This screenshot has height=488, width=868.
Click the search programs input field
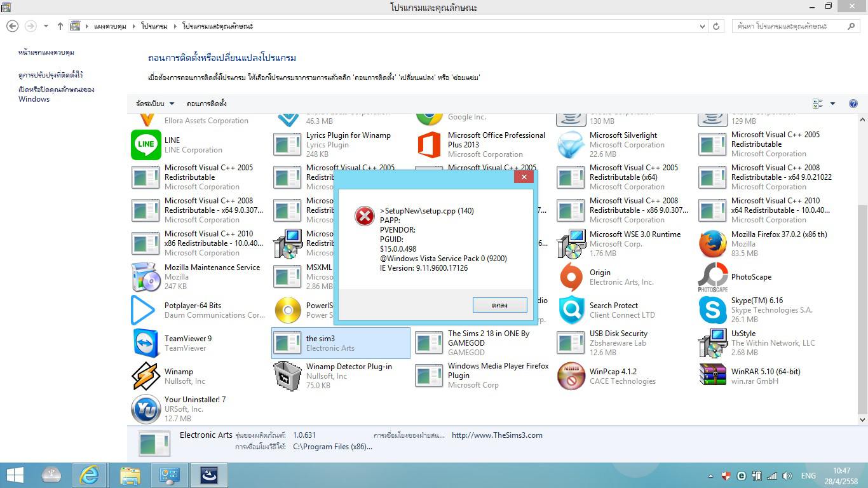coord(791,26)
